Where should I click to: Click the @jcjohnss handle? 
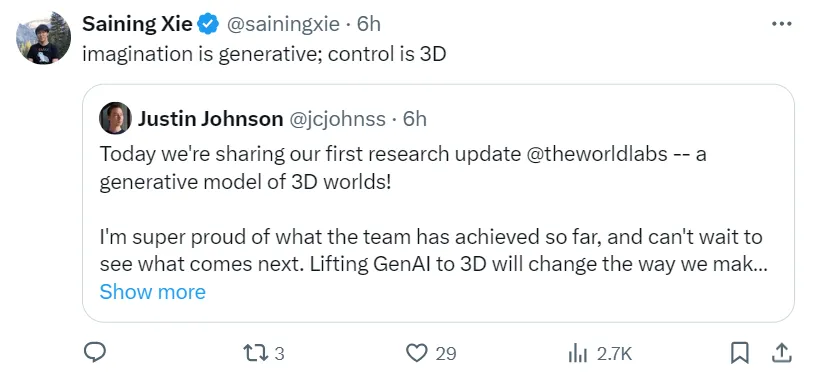(337, 119)
